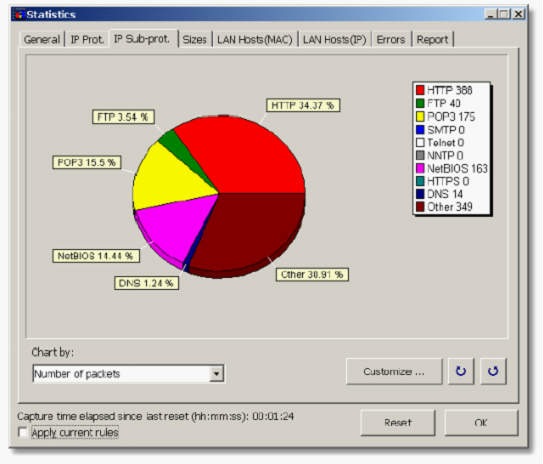
Task: Open the Errors tab
Action: click(x=391, y=39)
